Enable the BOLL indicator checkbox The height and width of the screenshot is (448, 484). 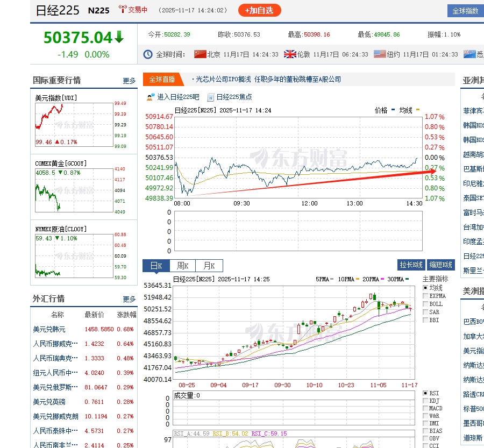pos(425,304)
